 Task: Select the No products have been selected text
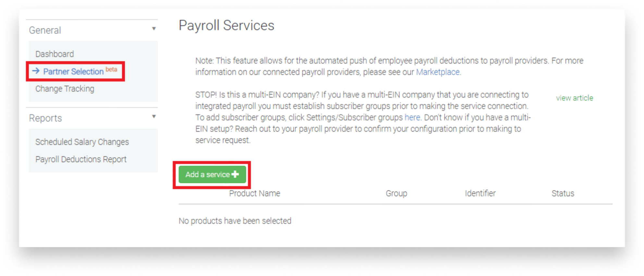click(235, 221)
